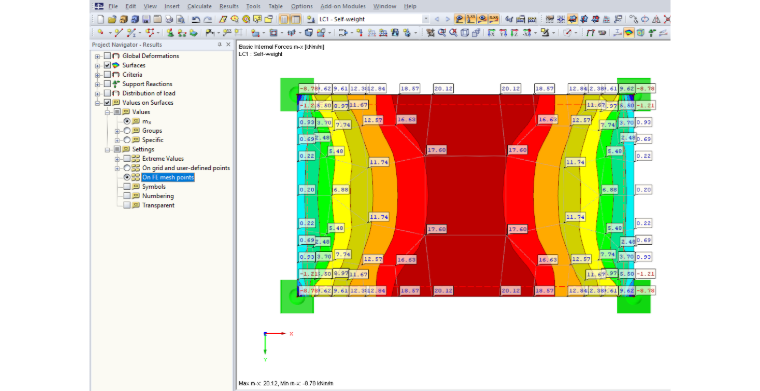Click the Max/Min status text at the bottom of the view
The image size is (760, 391).
(x=286, y=383)
